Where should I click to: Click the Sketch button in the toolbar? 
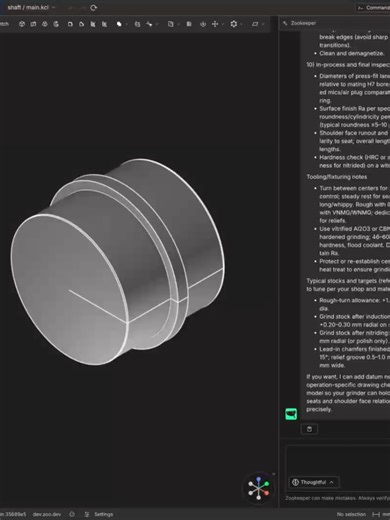[x=4, y=24]
